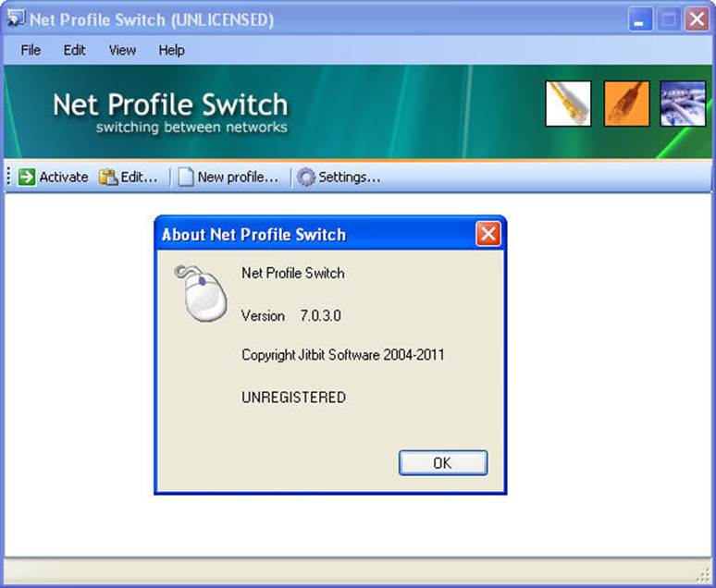The image size is (716, 588).
Task: Open the File menu
Action: [31, 50]
